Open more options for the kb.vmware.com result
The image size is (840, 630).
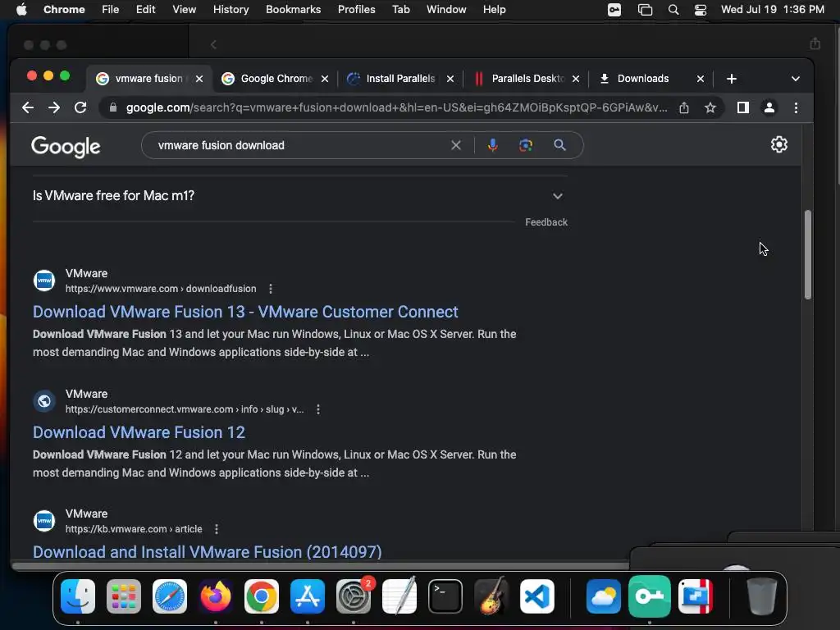point(217,529)
